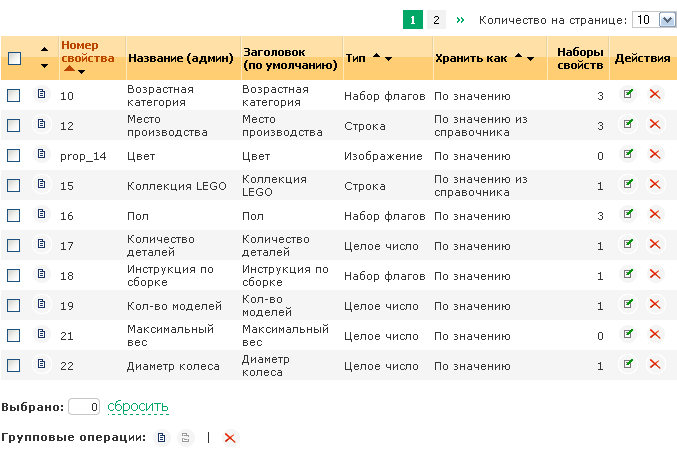Sort descending by Хранить как column arrow
This screenshot has width=677, height=451.
(530, 59)
